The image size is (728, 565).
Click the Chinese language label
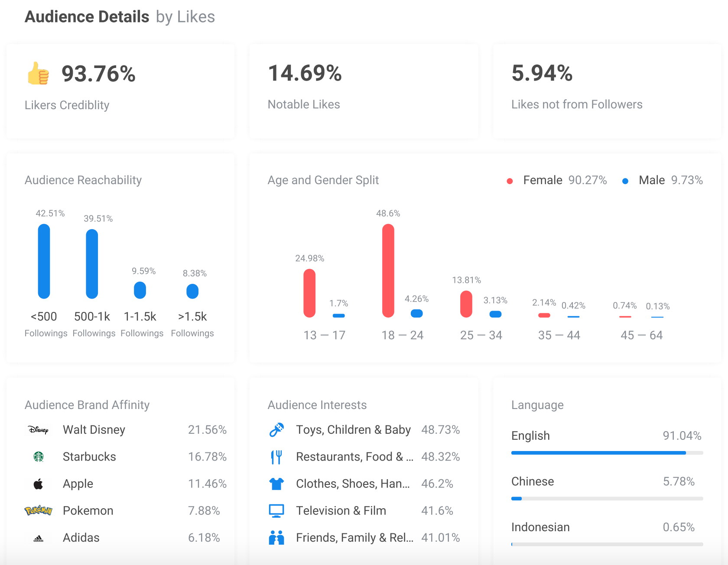pos(533,481)
